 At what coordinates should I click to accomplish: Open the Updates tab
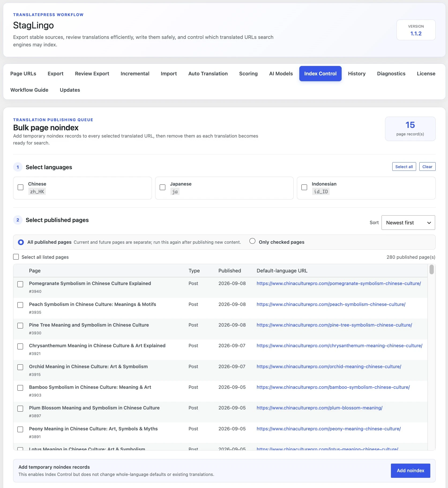click(x=70, y=90)
